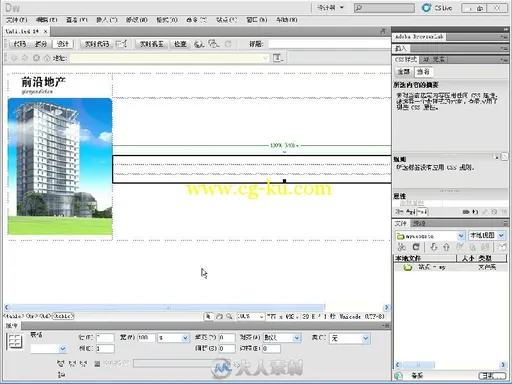Click browser forward arrow icon
The image size is (512, 384).
(25, 58)
